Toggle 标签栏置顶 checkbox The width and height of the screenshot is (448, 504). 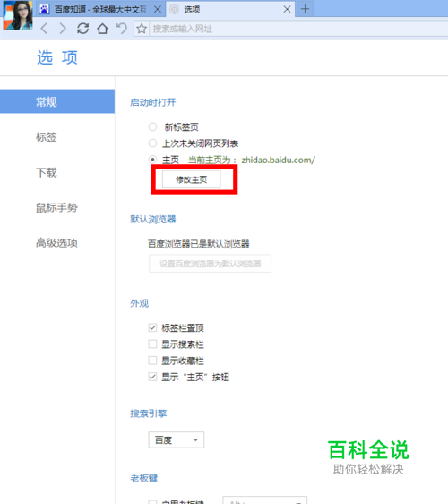click(x=152, y=327)
